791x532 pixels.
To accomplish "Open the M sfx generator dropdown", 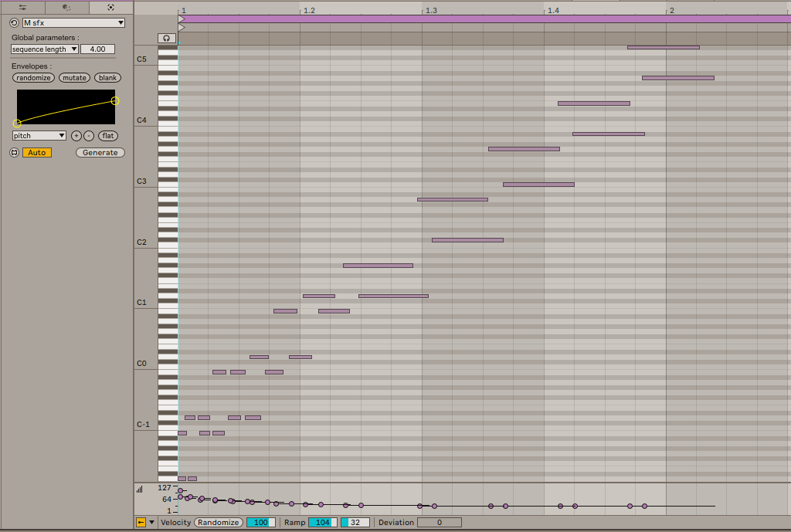I will 73,23.
